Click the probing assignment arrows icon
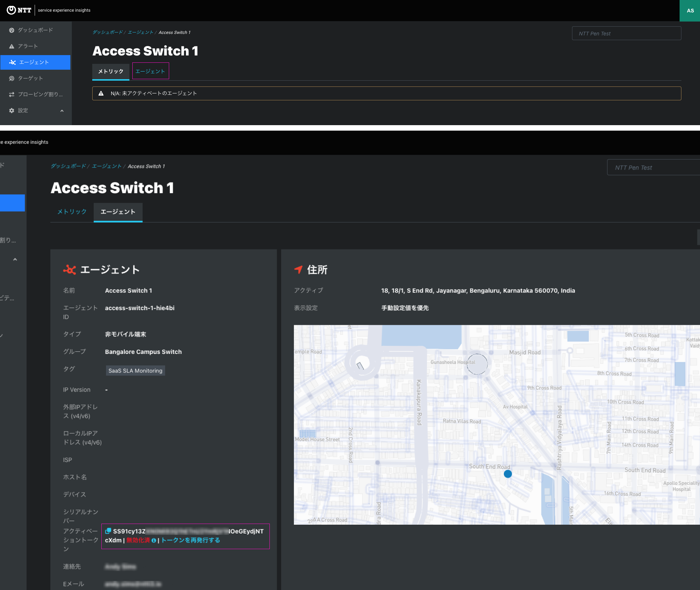Screen dimensions: 700x590 point(12,95)
